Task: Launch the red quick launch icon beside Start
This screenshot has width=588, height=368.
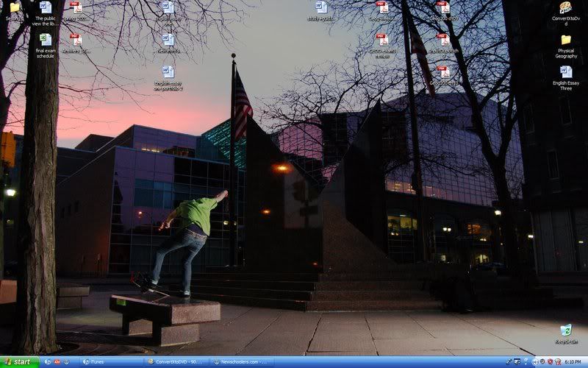Action: (57, 362)
